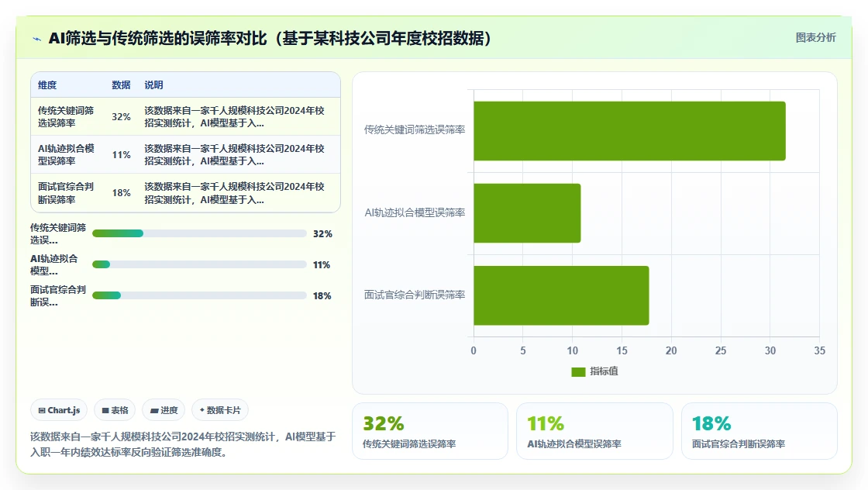This screenshot has width=868, height=490.
Task: Click the 面试官综合判断误筛率 table cell
Action: point(66,193)
